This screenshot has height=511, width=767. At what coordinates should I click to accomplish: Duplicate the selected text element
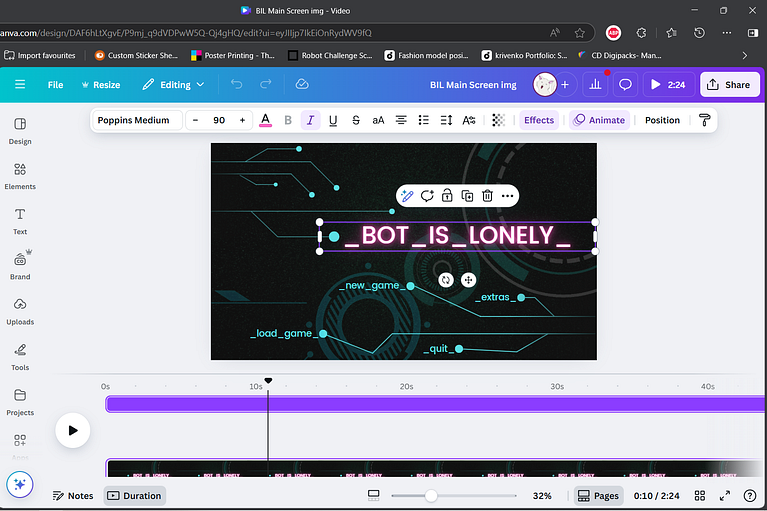(467, 196)
